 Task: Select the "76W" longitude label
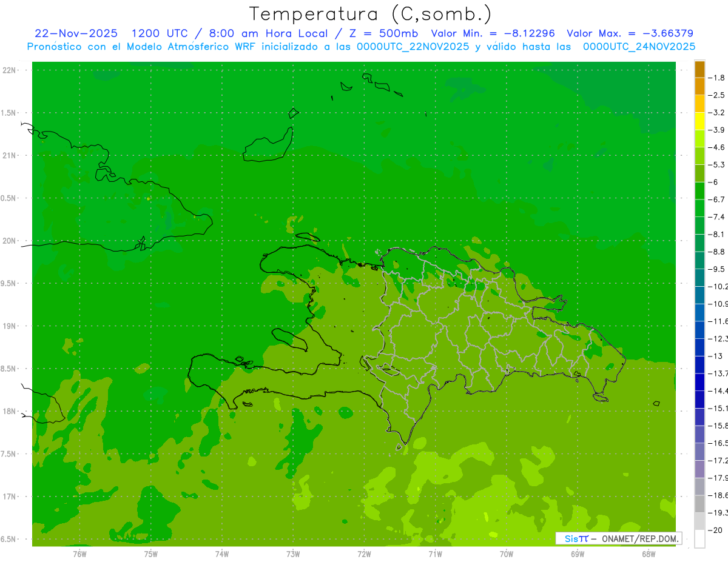pos(79,554)
